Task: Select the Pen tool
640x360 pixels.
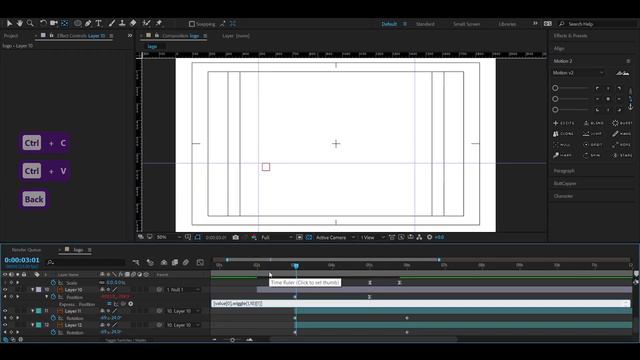Action: pos(88,24)
